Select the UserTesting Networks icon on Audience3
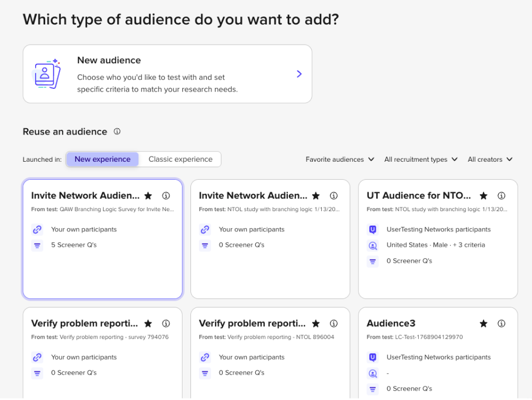 coord(372,357)
